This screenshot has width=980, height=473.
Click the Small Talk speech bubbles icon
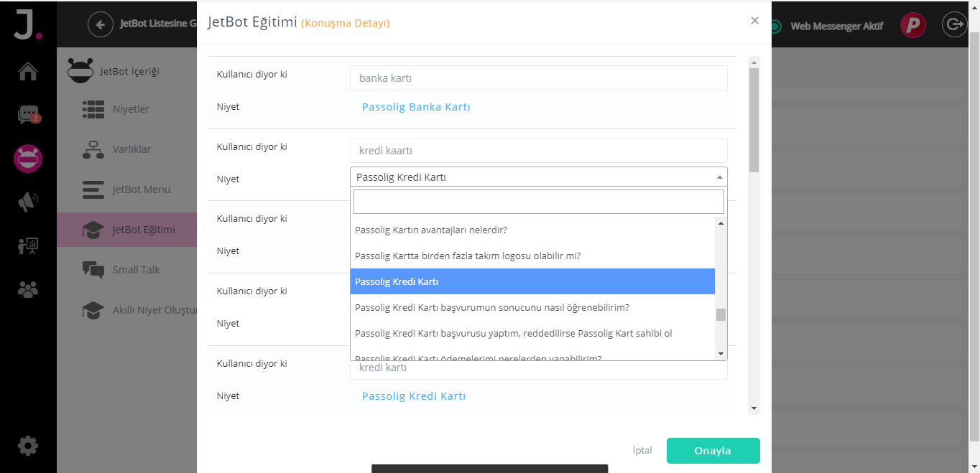pyautogui.click(x=93, y=270)
